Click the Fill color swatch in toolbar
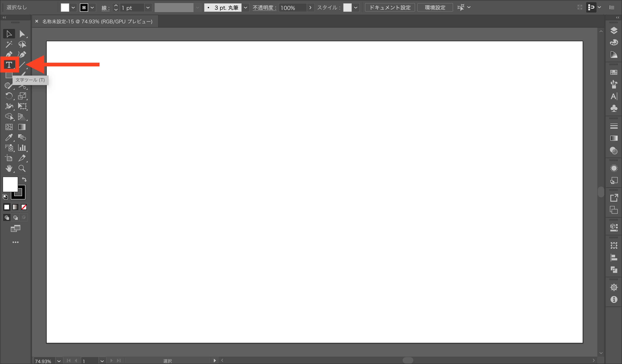The image size is (622, 364). click(x=10, y=184)
